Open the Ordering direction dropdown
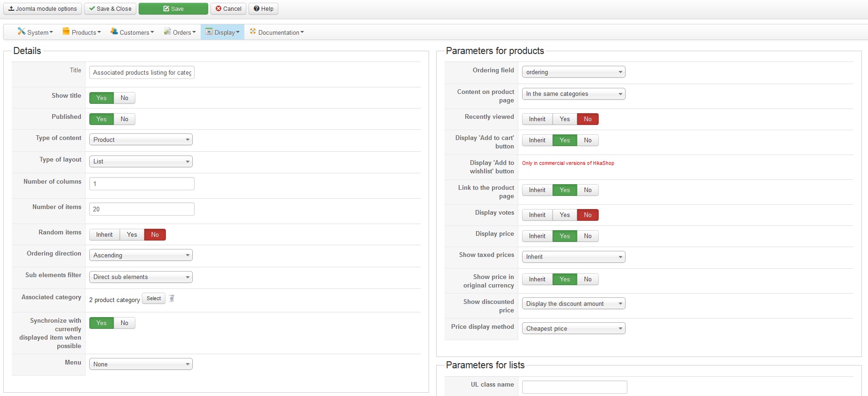 pos(141,255)
